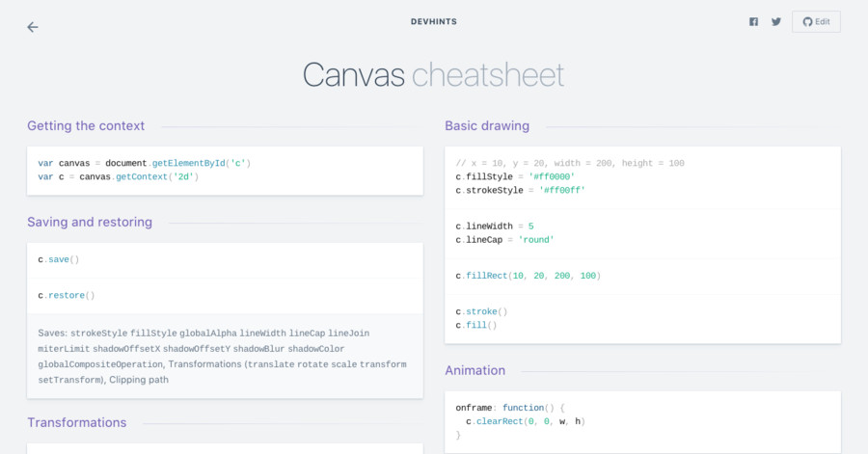Click the document.getElementById('c') code line
The image size is (868, 454).
[x=145, y=163]
